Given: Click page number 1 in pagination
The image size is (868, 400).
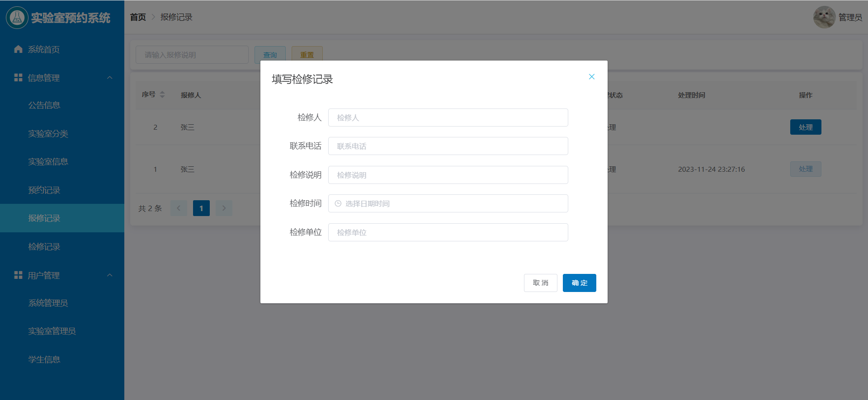Looking at the screenshot, I should point(201,208).
